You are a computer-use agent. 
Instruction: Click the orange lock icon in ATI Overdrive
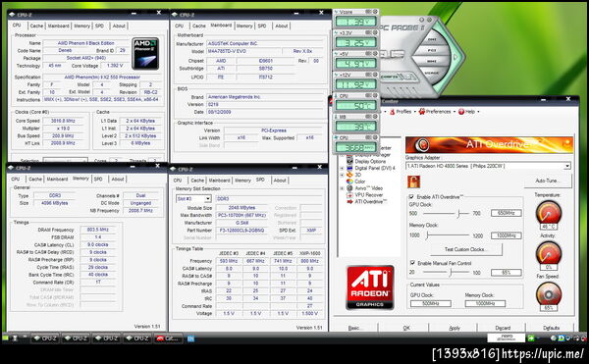coord(413,182)
